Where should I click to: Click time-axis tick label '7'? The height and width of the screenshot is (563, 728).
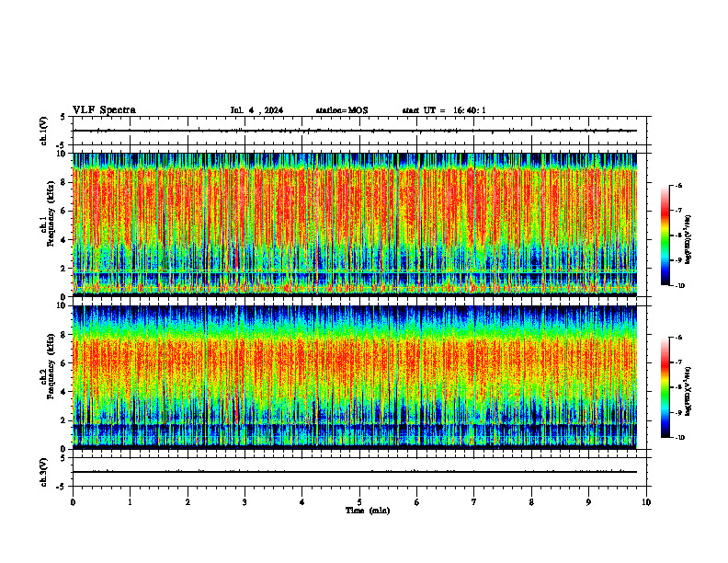[474, 502]
